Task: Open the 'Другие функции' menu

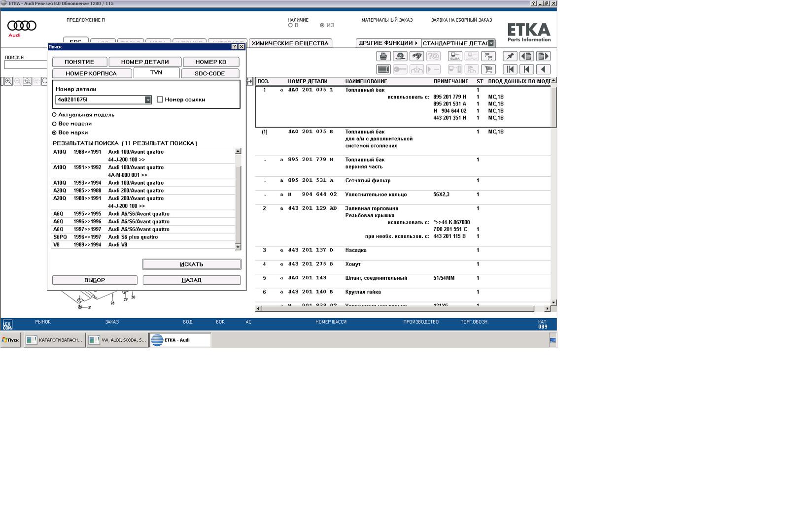Action: [388, 43]
